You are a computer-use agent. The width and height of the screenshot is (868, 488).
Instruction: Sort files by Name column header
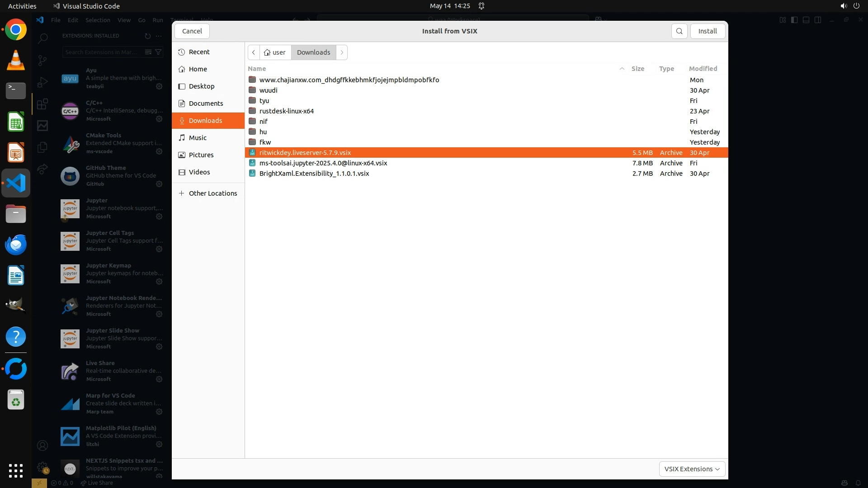coord(257,69)
